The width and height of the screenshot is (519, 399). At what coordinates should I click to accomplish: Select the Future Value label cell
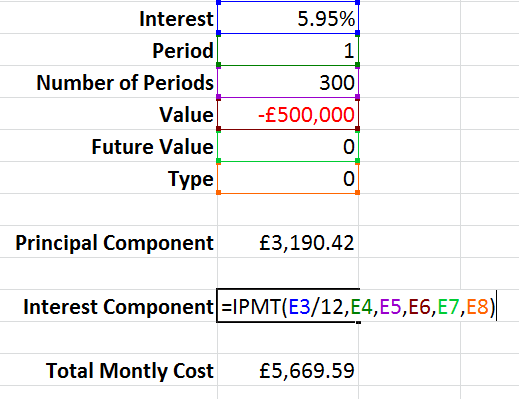pos(109,146)
